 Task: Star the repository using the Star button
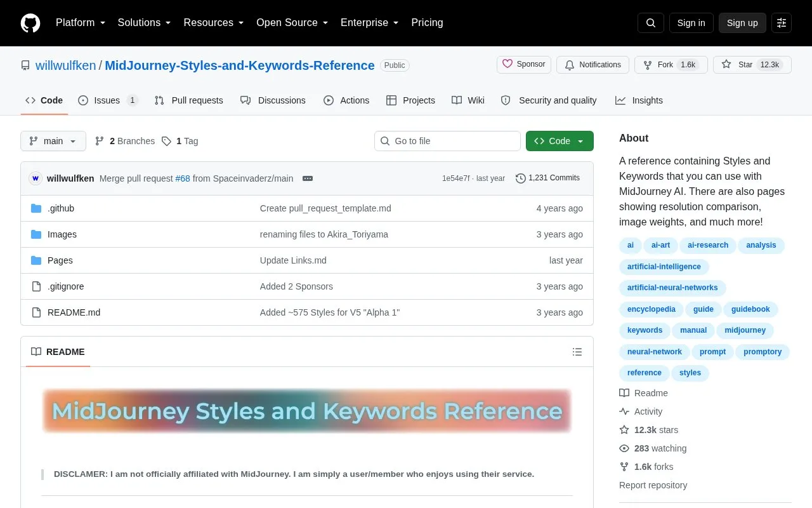click(752, 65)
